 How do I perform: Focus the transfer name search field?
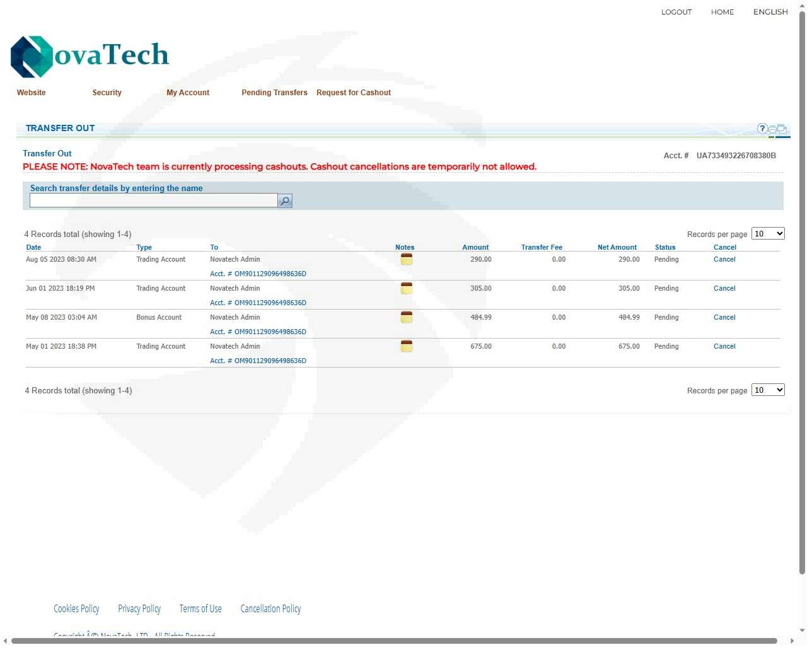(154, 200)
